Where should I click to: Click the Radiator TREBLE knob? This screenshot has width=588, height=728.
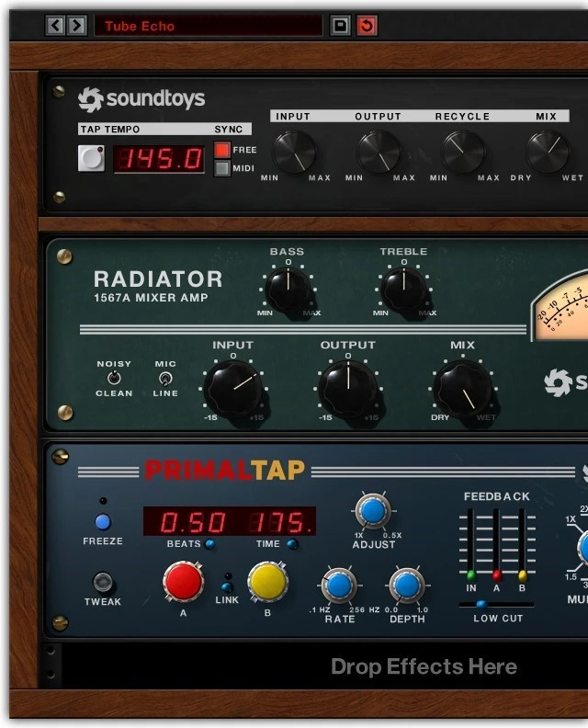(x=403, y=290)
